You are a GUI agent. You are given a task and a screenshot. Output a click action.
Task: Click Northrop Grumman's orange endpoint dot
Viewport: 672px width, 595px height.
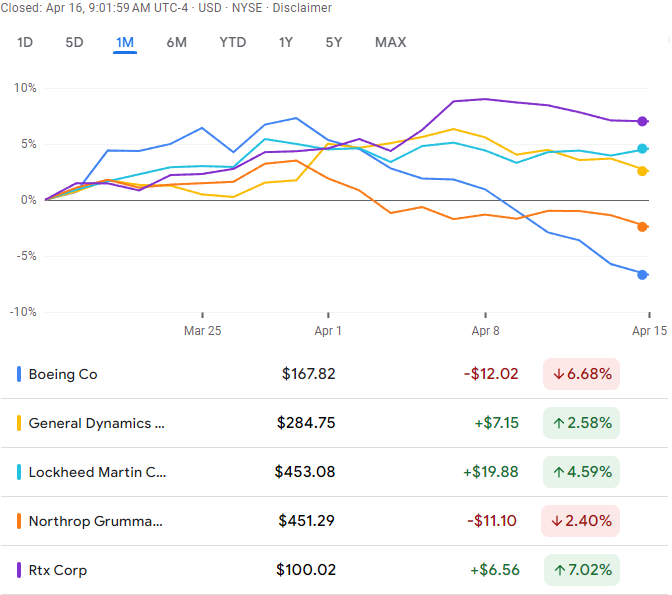tap(642, 226)
